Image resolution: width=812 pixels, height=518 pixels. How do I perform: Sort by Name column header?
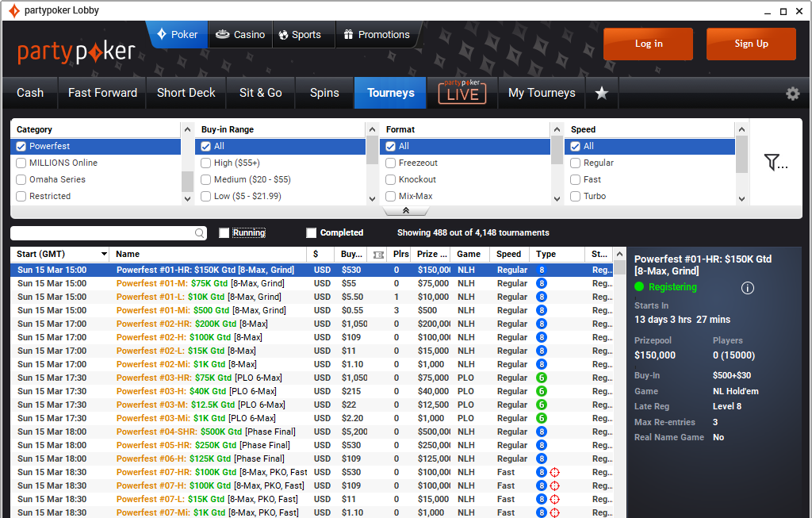(x=208, y=254)
